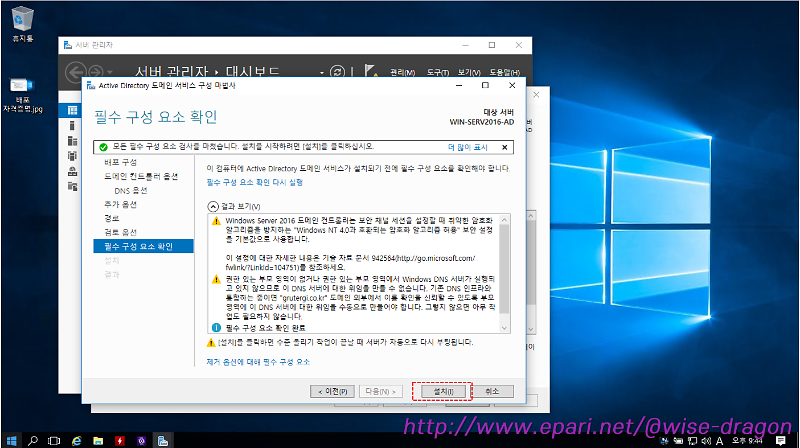The image size is (800, 448).
Task: Open the Windows Start menu
Action: click(11, 440)
